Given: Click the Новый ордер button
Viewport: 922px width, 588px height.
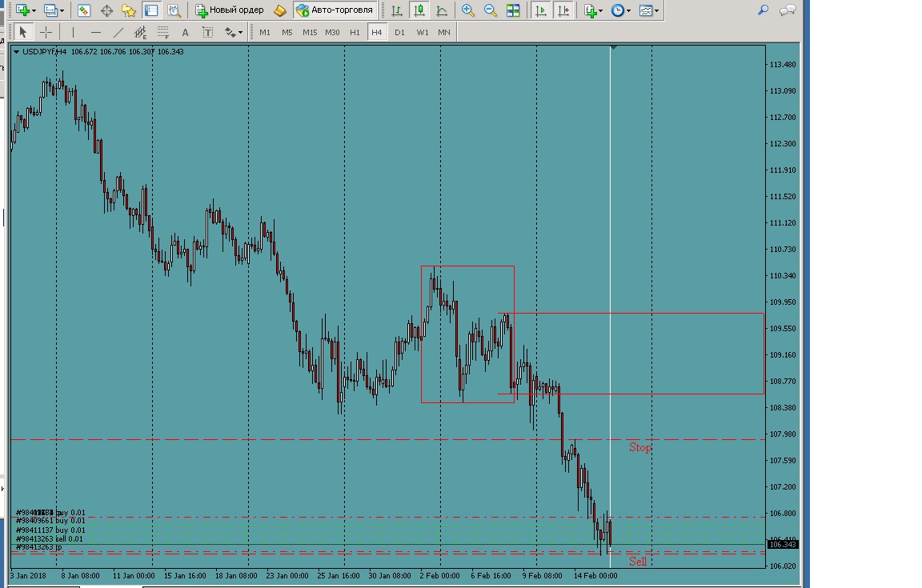Looking at the screenshot, I should click(x=230, y=10).
